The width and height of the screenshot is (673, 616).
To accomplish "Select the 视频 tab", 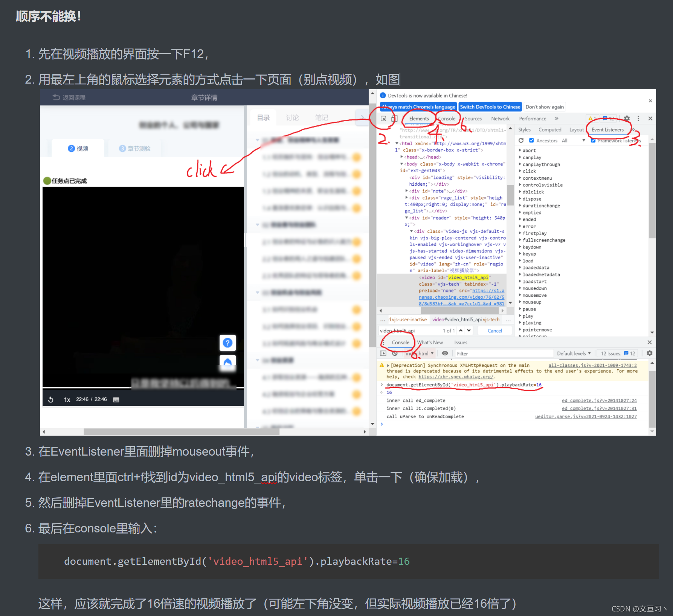I will 78,148.
